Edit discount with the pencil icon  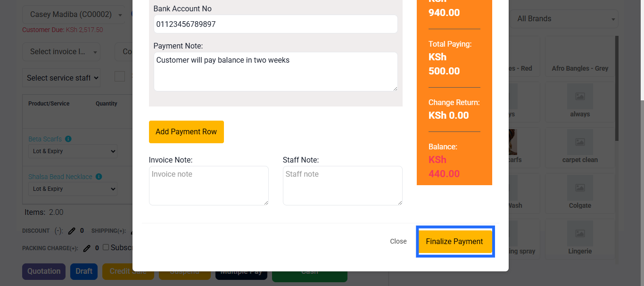tap(72, 231)
